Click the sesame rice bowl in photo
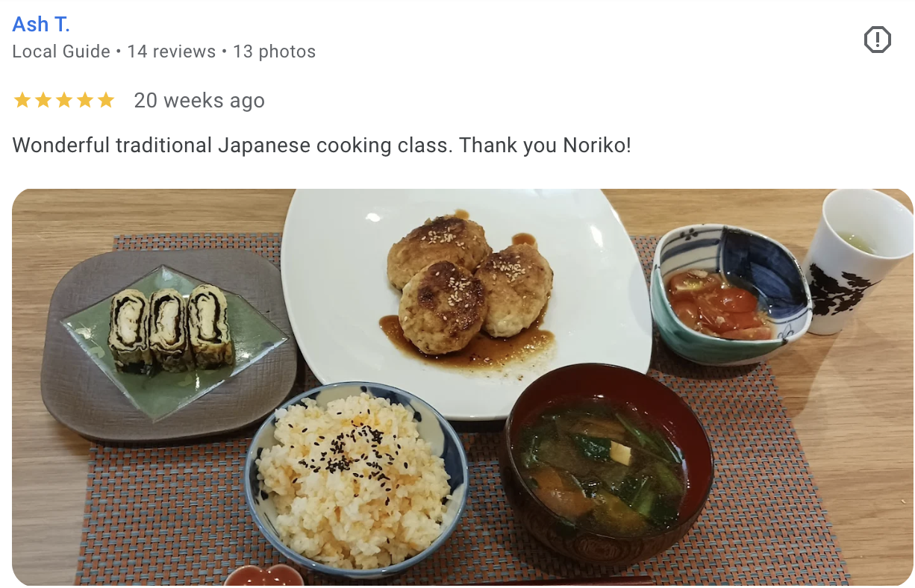 pyautogui.click(x=356, y=478)
